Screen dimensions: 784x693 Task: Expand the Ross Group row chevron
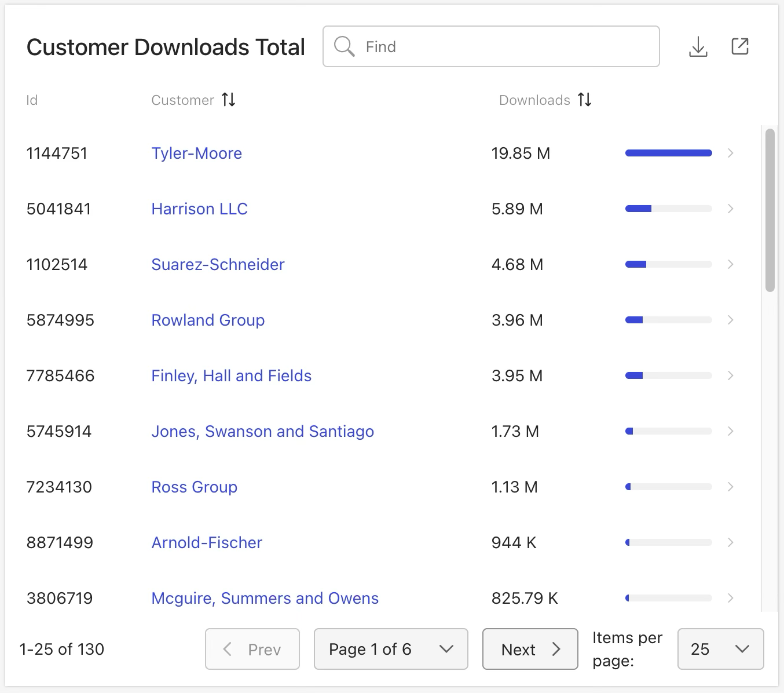coord(731,487)
